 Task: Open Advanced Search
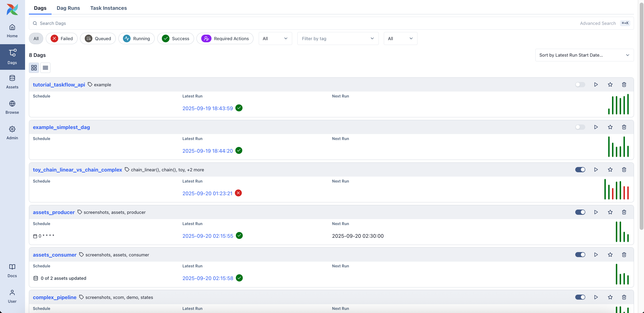click(x=598, y=23)
